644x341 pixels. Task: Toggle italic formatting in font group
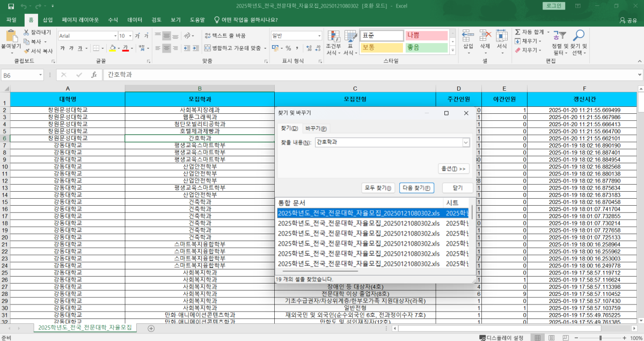[x=71, y=48]
